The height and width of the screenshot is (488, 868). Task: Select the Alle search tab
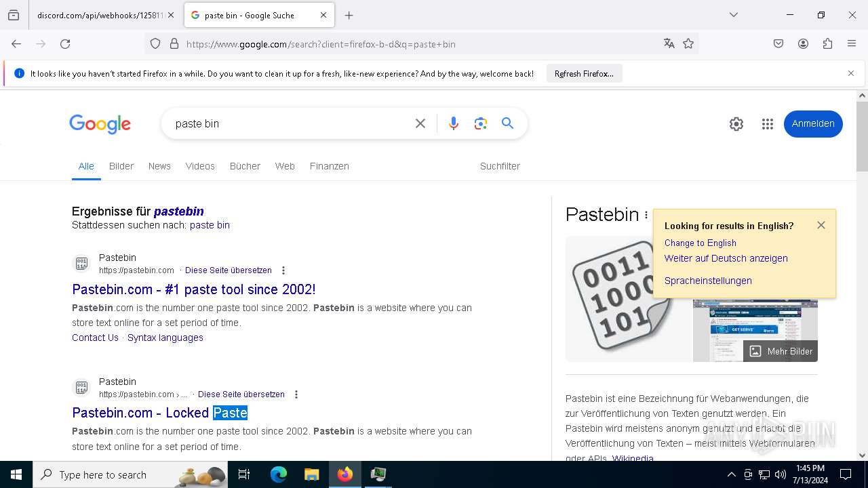86,166
